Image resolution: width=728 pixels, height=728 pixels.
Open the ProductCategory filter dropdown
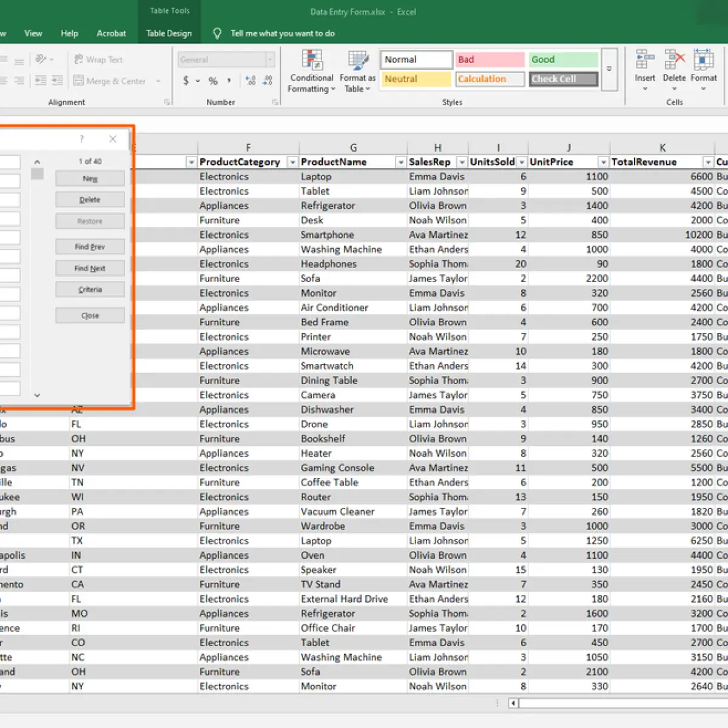click(292, 162)
